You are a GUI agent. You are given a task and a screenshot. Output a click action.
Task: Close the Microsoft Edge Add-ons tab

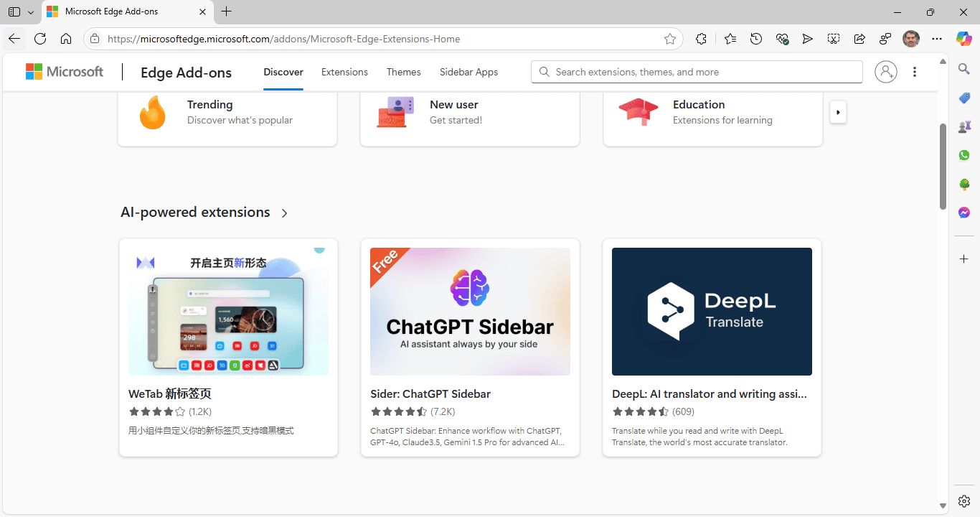click(202, 11)
